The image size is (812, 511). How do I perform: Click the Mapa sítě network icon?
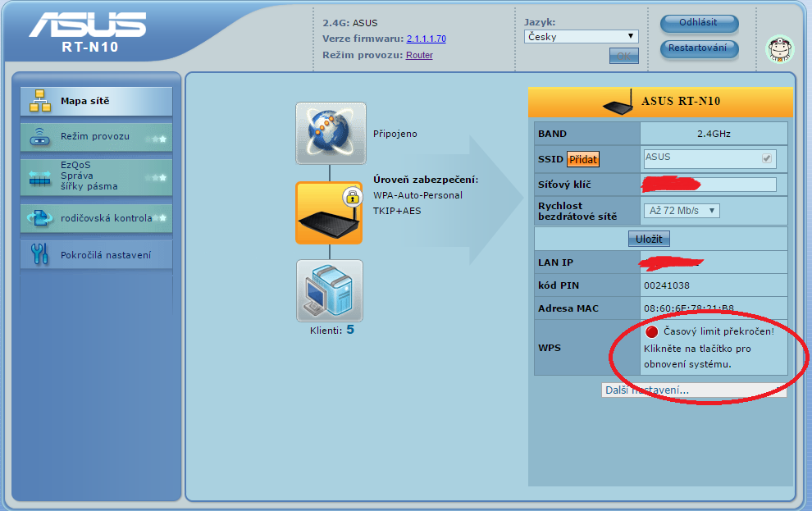click(40, 101)
